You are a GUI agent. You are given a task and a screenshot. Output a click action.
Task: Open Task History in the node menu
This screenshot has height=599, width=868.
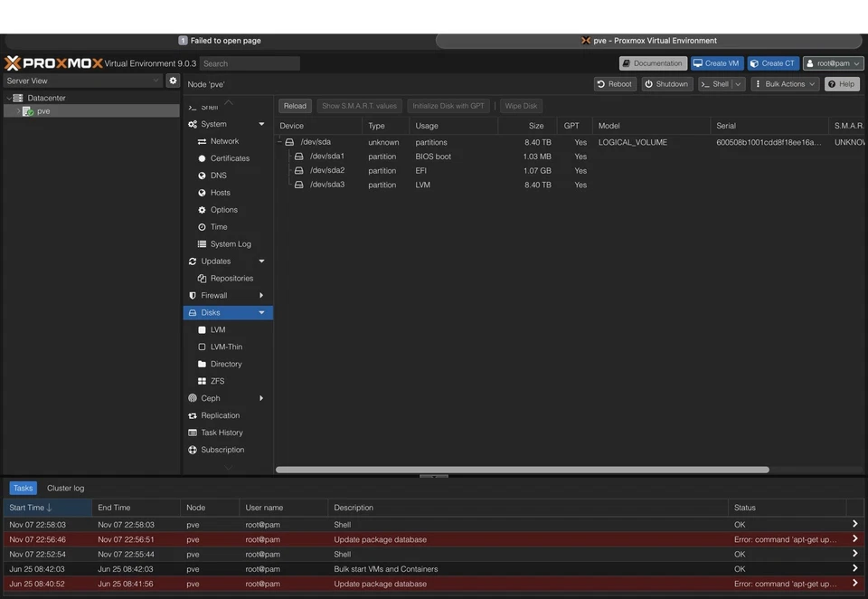click(222, 433)
